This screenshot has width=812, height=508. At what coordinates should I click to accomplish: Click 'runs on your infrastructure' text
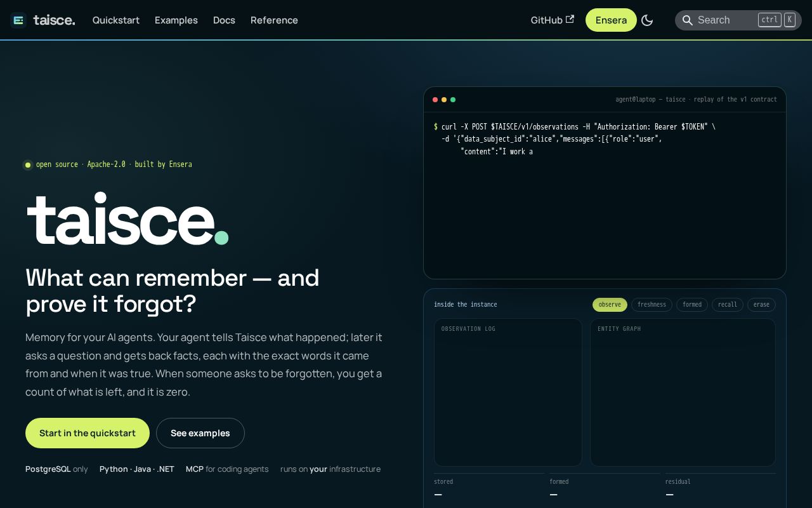pos(331,469)
